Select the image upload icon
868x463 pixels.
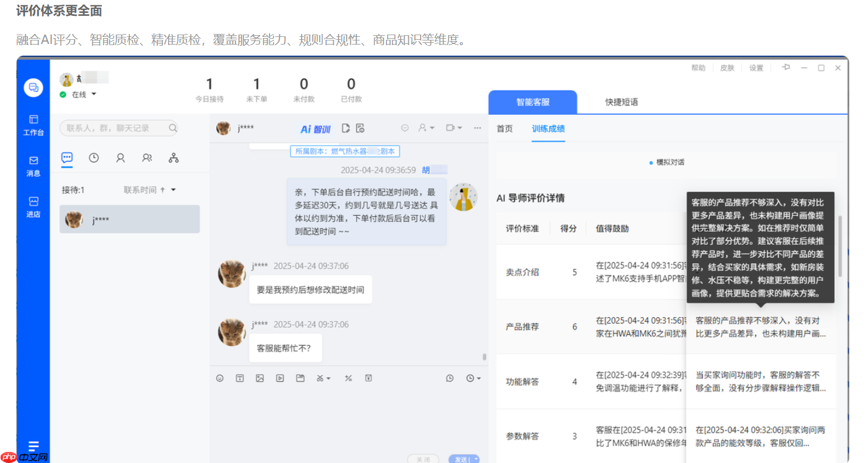pos(259,378)
